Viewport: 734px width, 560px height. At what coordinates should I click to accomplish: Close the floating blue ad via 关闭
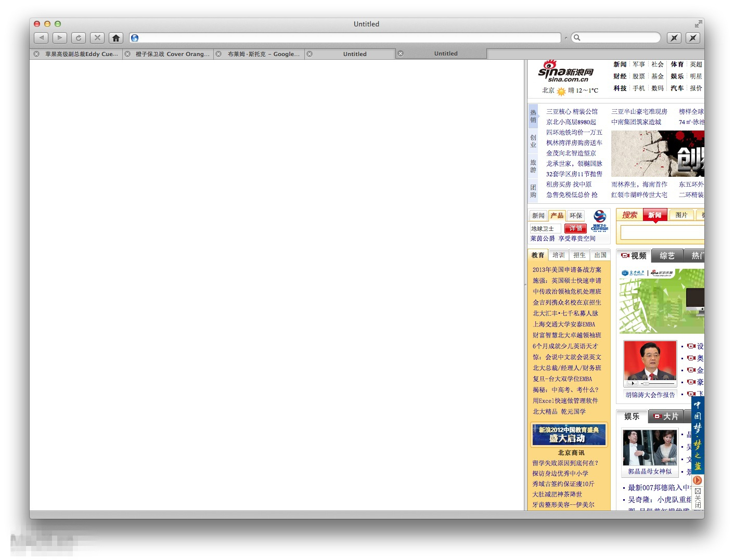click(x=698, y=498)
